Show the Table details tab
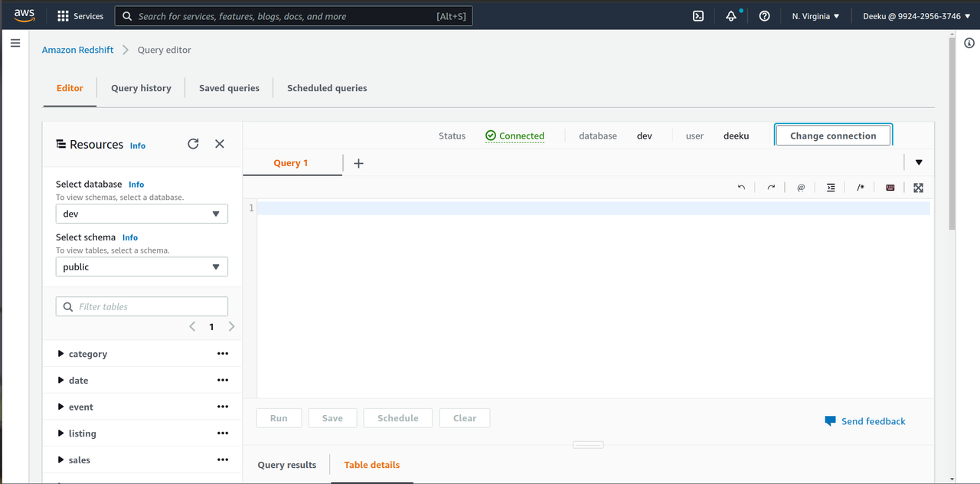 tap(372, 465)
